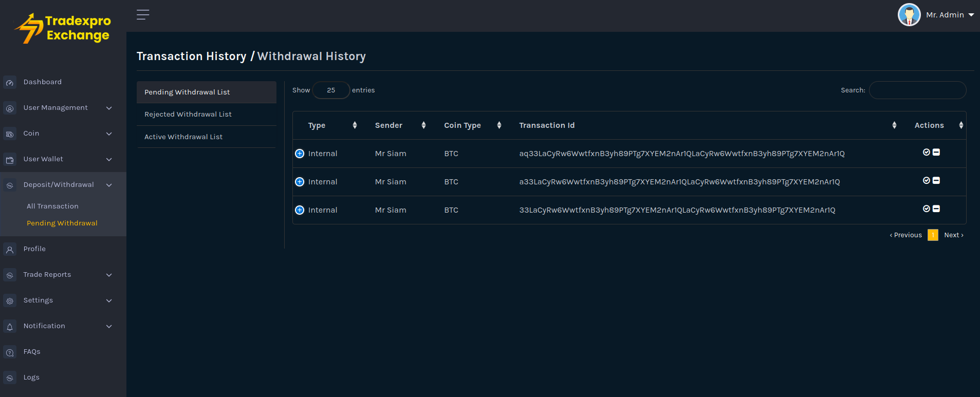Go to the Next page of results
The height and width of the screenshot is (397, 980).
click(953, 235)
